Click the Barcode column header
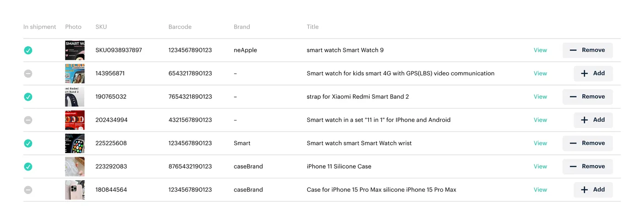The image size is (644, 217). pos(180,27)
